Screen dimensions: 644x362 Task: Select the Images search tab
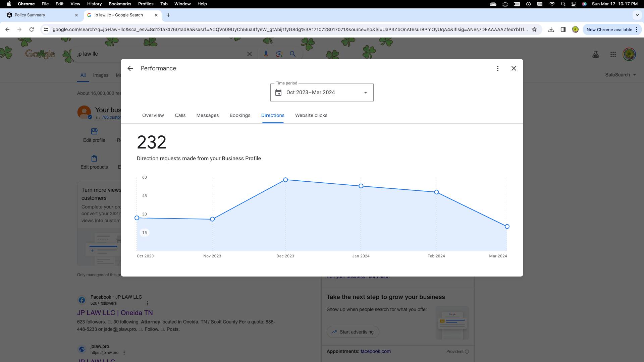click(x=101, y=75)
